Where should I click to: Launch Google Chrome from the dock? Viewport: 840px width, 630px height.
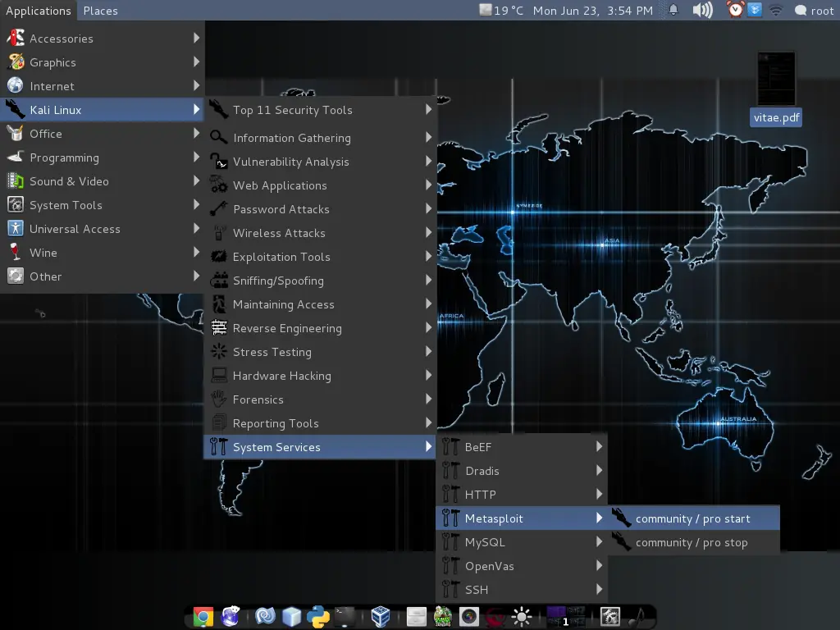203,617
